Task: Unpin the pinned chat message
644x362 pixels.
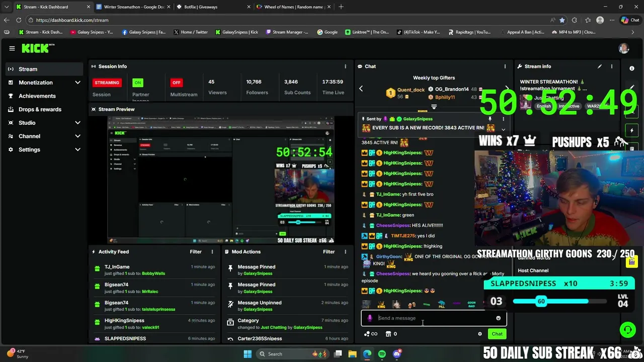Action: [490, 119]
